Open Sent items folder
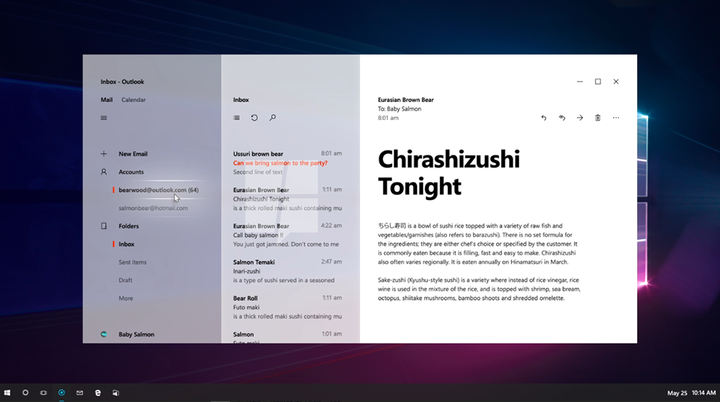Image resolution: width=720 pixels, height=402 pixels. (133, 262)
